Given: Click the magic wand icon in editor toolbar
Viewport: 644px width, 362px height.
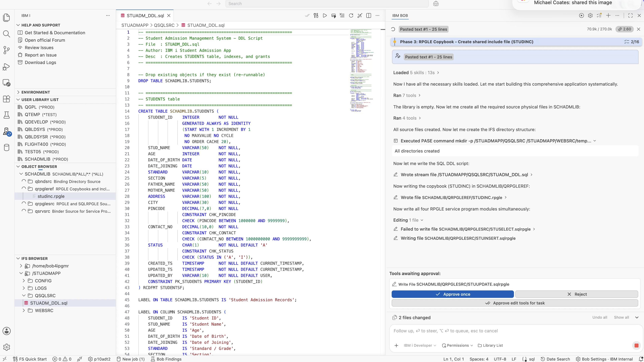Looking at the screenshot, I should (x=360, y=16).
